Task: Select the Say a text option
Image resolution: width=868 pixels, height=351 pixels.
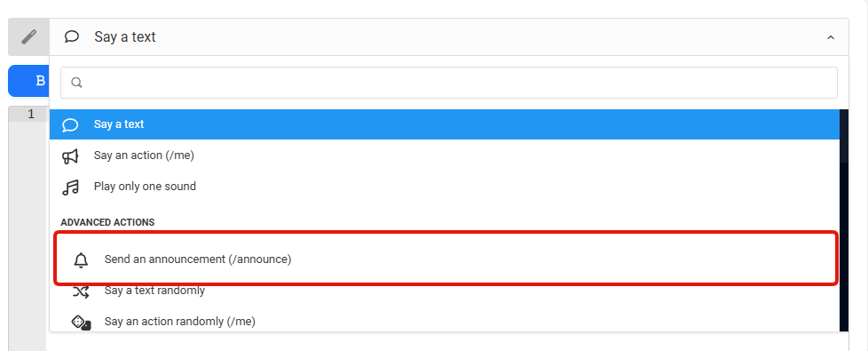Action: coord(445,124)
